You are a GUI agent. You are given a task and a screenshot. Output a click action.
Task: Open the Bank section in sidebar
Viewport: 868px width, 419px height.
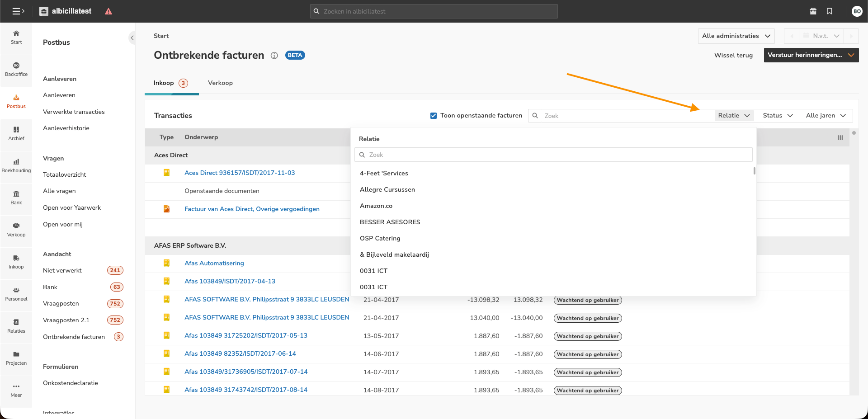click(16, 198)
